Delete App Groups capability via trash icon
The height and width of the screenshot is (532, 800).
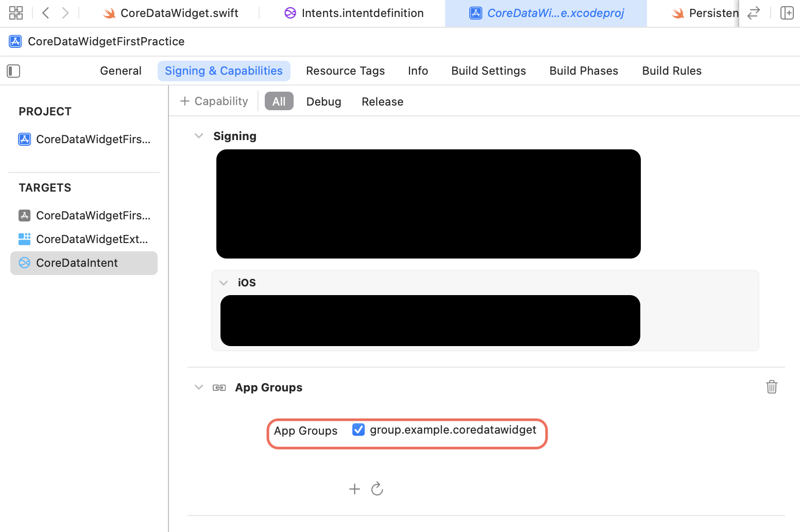click(x=771, y=387)
